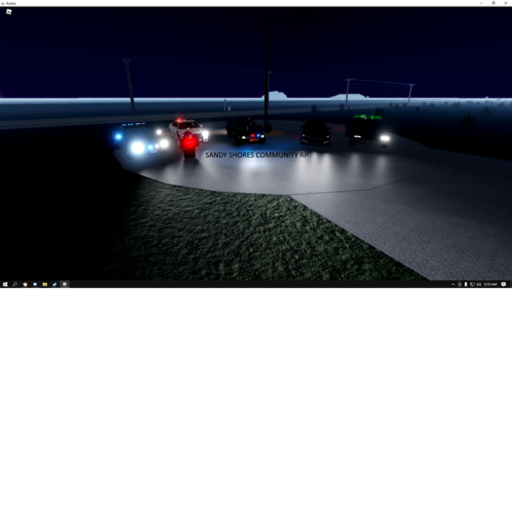Open the blue checkmark taskbar app

click(x=55, y=284)
